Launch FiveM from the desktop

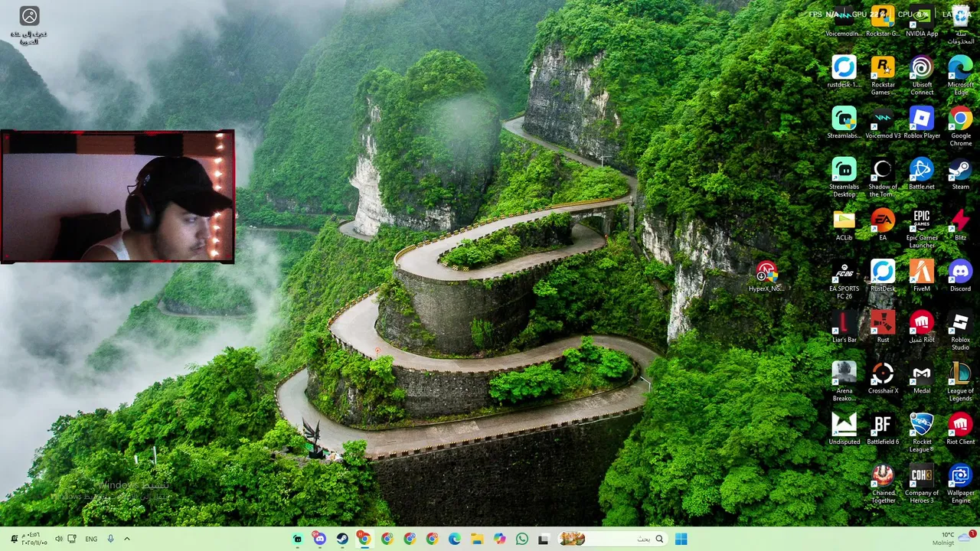tap(922, 276)
